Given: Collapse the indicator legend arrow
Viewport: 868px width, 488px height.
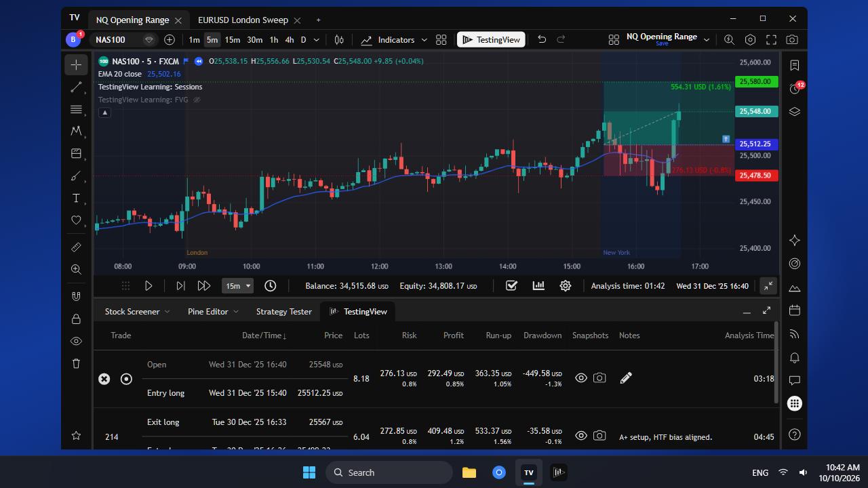Looking at the screenshot, I should [104, 113].
